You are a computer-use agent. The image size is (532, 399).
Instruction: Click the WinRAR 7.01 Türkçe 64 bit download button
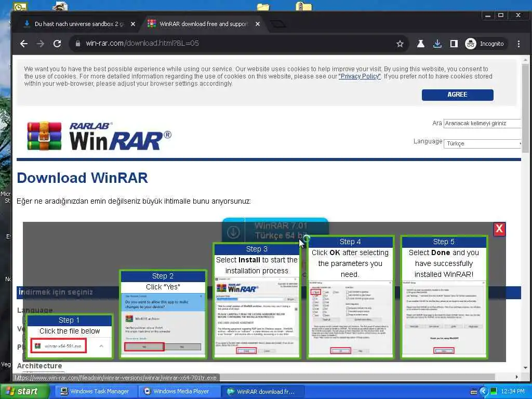point(275,231)
